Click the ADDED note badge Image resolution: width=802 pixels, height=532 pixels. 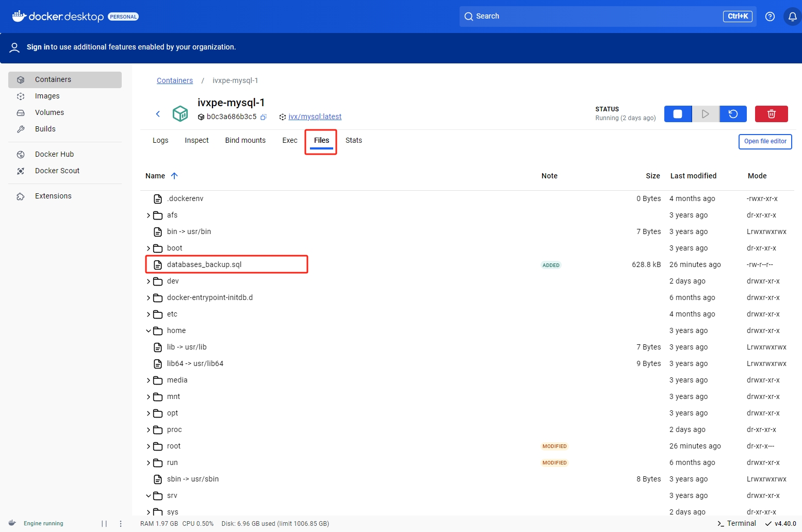coord(551,265)
